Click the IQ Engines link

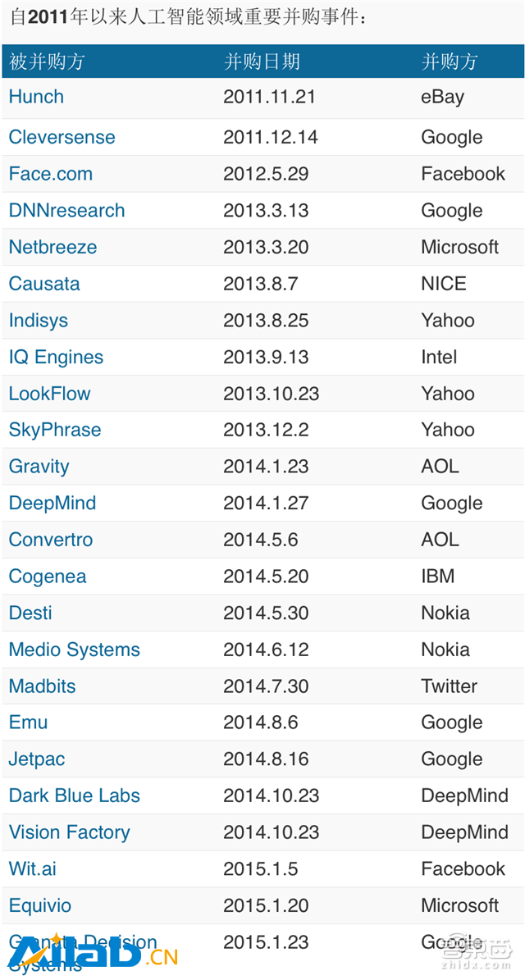tap(57, 357)
